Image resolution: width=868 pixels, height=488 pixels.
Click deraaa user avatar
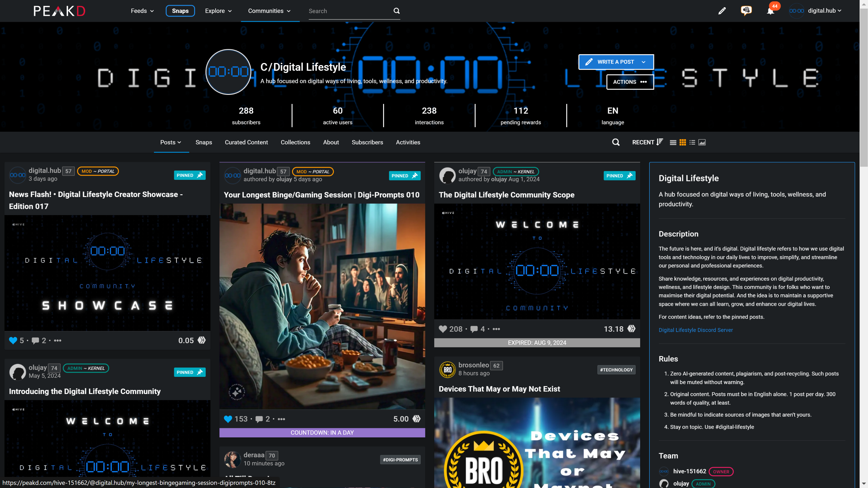[x=232, y=459]
